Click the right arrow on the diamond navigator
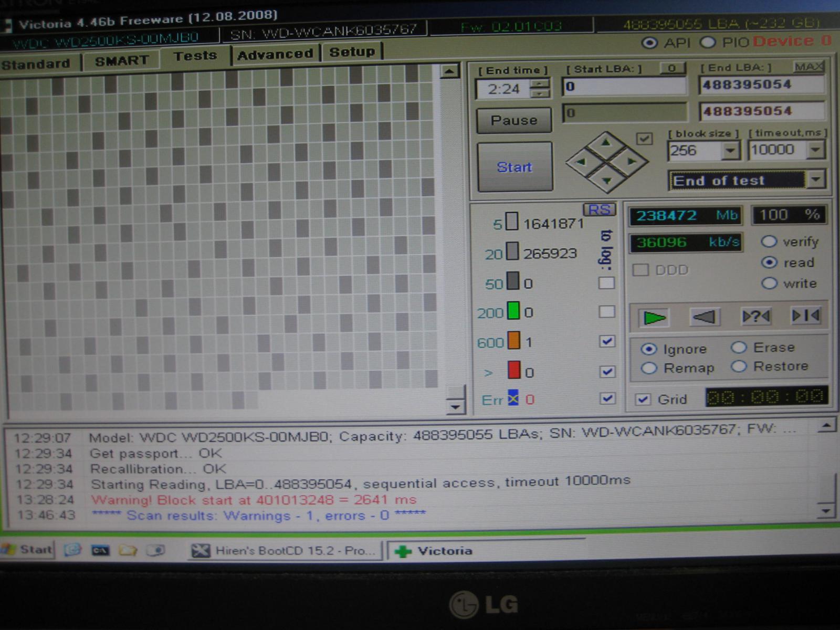Image resolution: width=840 pixels, height=630 pixels. coord(631,161)
